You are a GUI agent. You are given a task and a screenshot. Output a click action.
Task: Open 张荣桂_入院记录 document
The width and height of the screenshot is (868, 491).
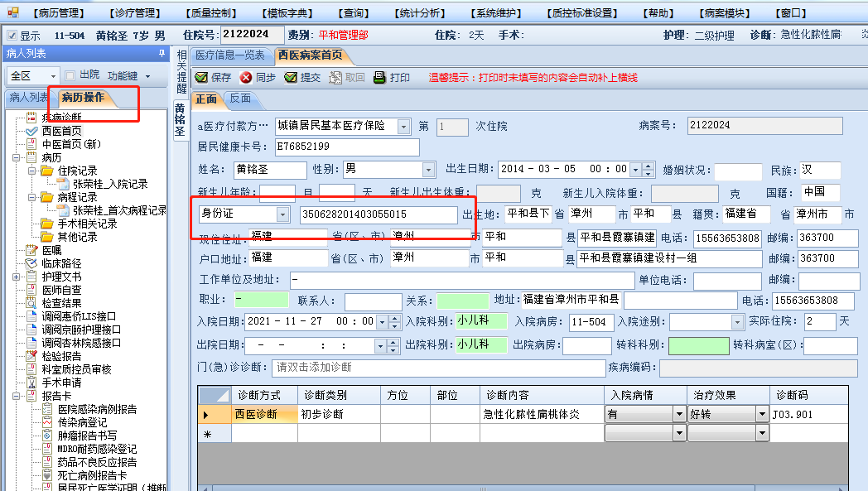pyautogui.click(x=110, y=184)
